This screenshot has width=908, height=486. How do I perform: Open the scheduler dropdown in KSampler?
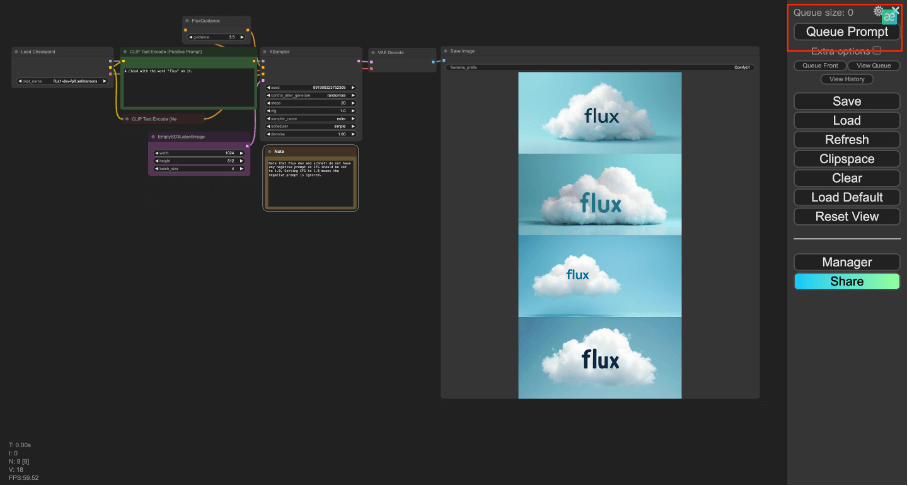311,126
